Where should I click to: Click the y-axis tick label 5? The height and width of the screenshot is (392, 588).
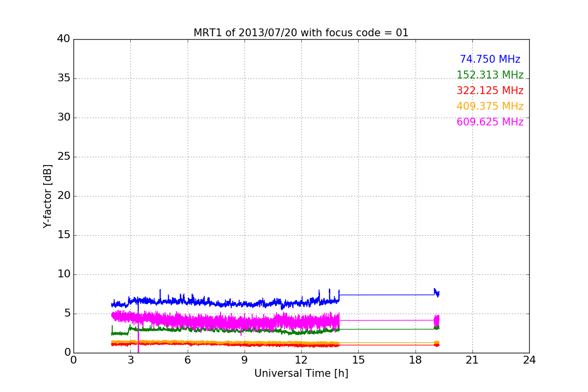67,314
